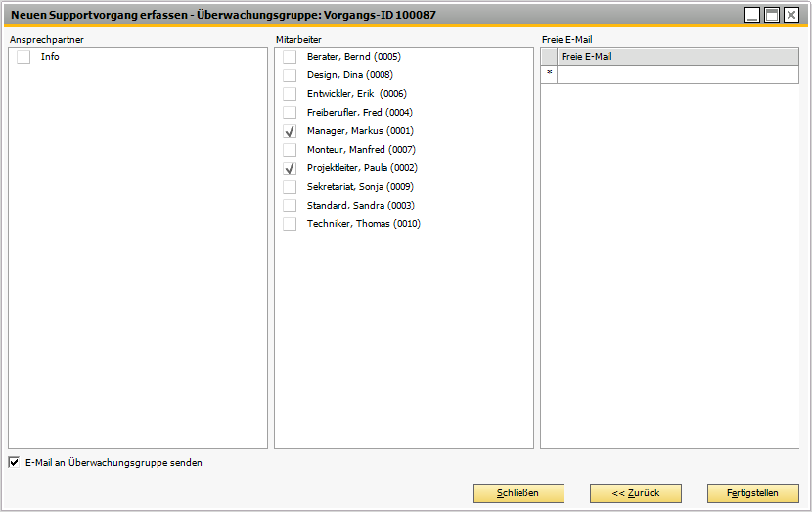
Task: Select Sekretariat, Sonja checkbox
Action: (290, 187)
